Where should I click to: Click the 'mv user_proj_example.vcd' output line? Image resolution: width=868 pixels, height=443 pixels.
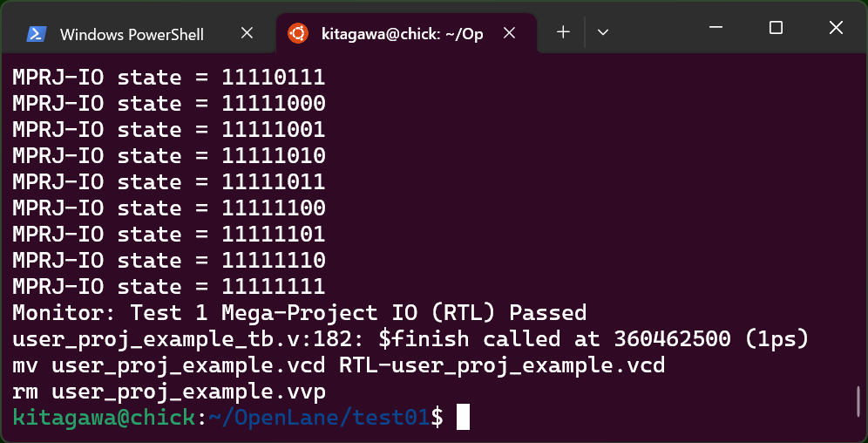[x=339, y=366]
